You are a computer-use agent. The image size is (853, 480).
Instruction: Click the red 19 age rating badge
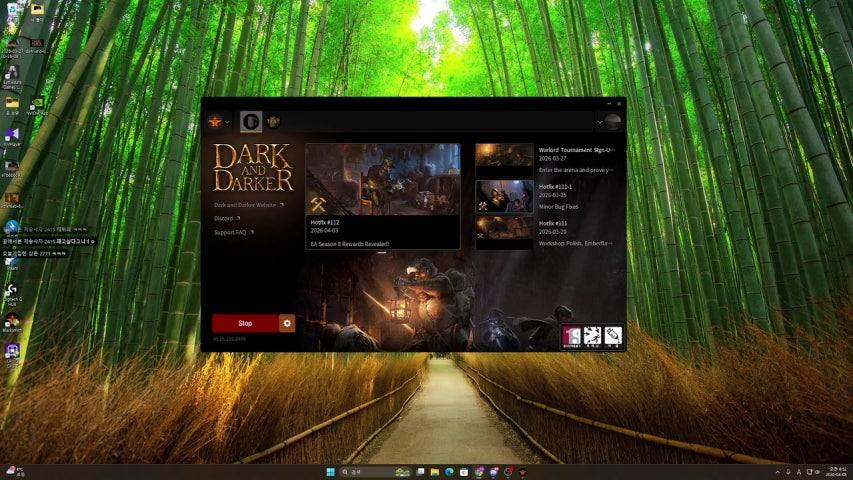click(572, 336)
